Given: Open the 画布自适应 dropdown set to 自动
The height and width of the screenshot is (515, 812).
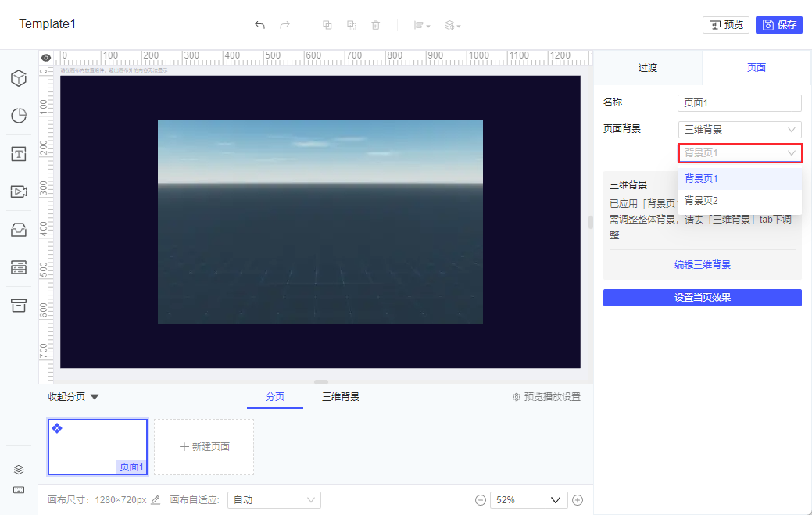Looking at the screenshot, I should (274, 500).
